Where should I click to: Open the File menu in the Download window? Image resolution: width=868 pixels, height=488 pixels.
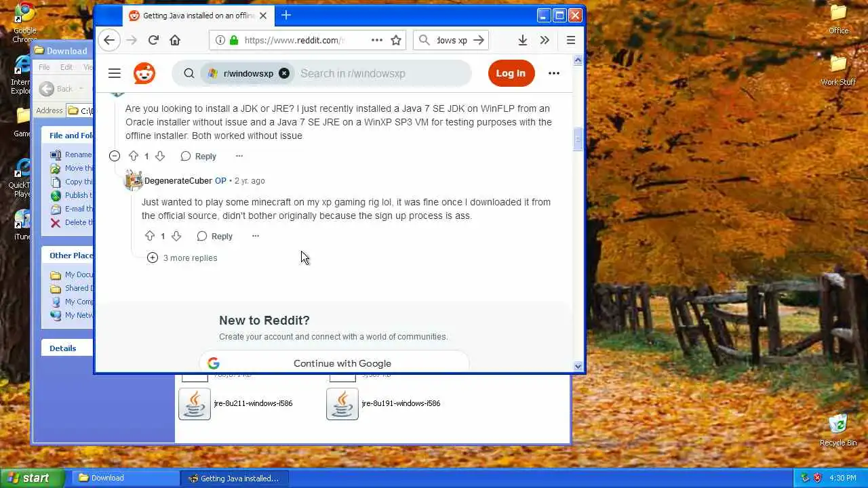[44, 67]
